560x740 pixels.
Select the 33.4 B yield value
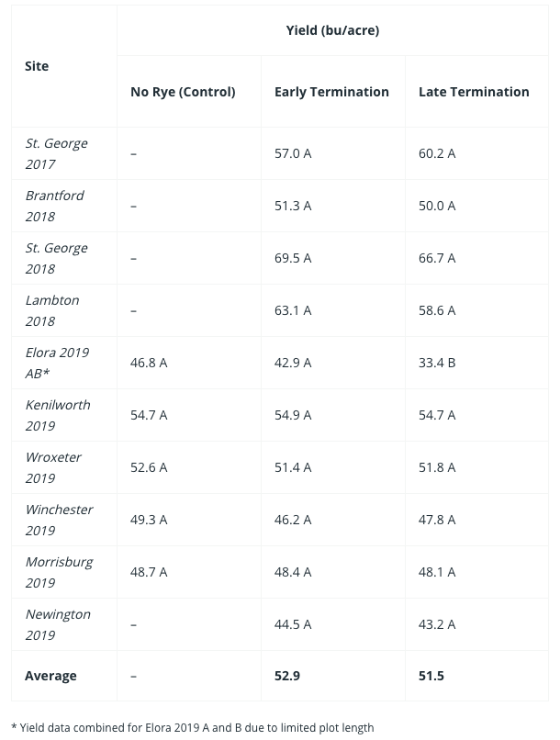(x=437, y=363)
